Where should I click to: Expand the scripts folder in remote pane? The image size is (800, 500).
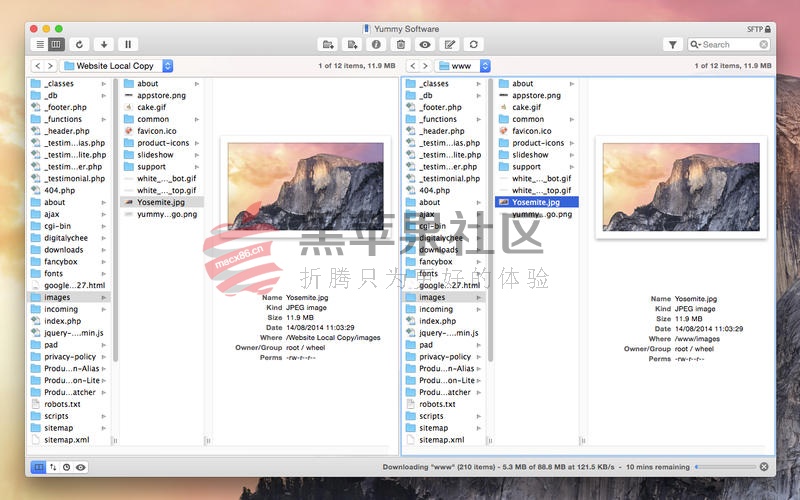pos(479,416)
